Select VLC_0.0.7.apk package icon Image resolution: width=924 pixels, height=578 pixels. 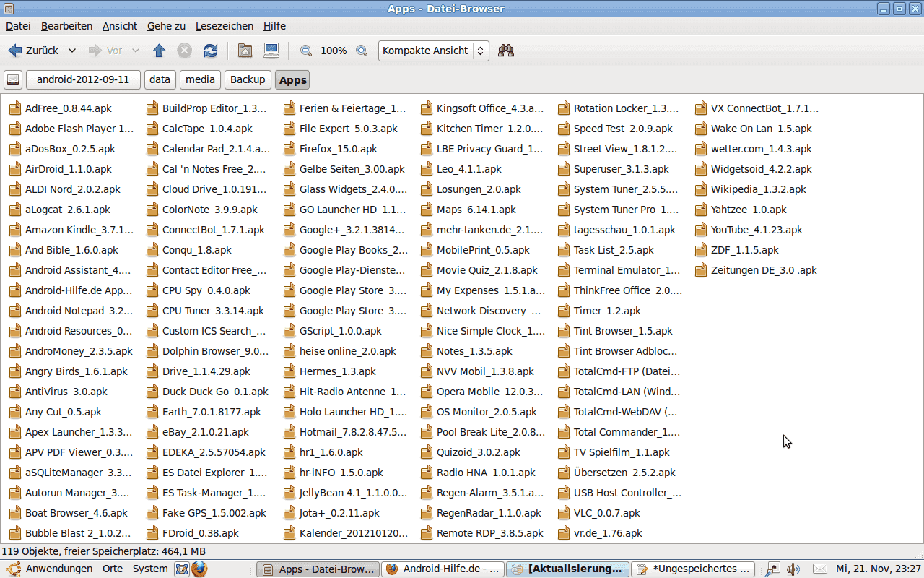pyautogui.click(x=564, y=513)
